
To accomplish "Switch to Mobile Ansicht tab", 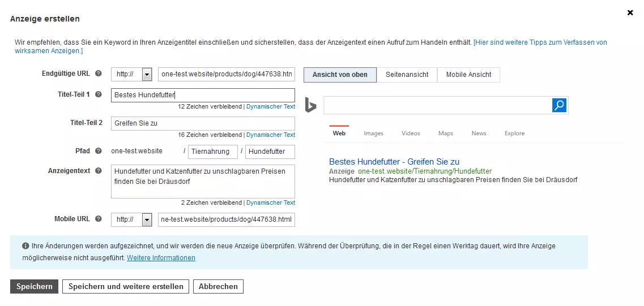I will coord(468,75).
